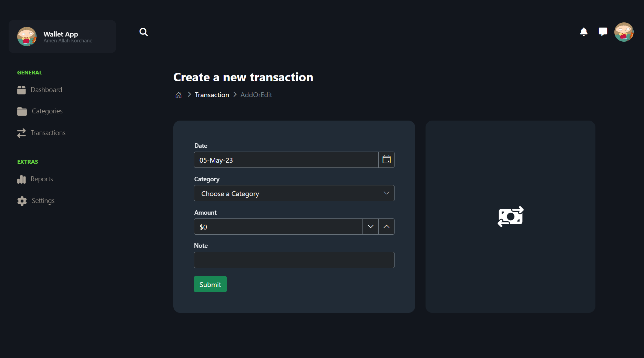Select the Wallet App profile card
Screen dimensions: 644x358
click(x=62, y=36)
